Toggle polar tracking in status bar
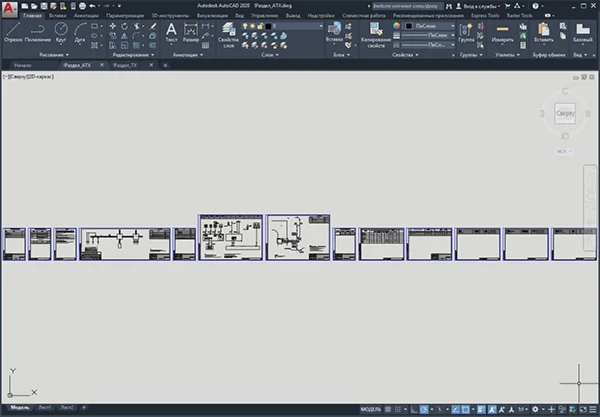Viewport: 600px width, 417px height. 424,409
